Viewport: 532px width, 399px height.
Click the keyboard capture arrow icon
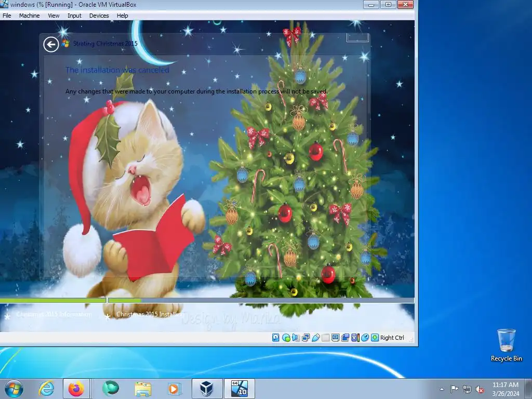pos(375,338)
